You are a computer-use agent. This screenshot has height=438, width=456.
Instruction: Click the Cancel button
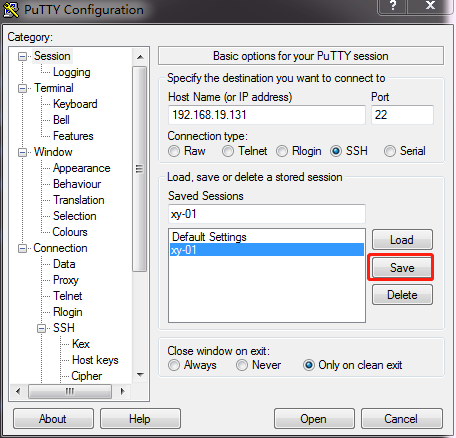pos(401,419)
